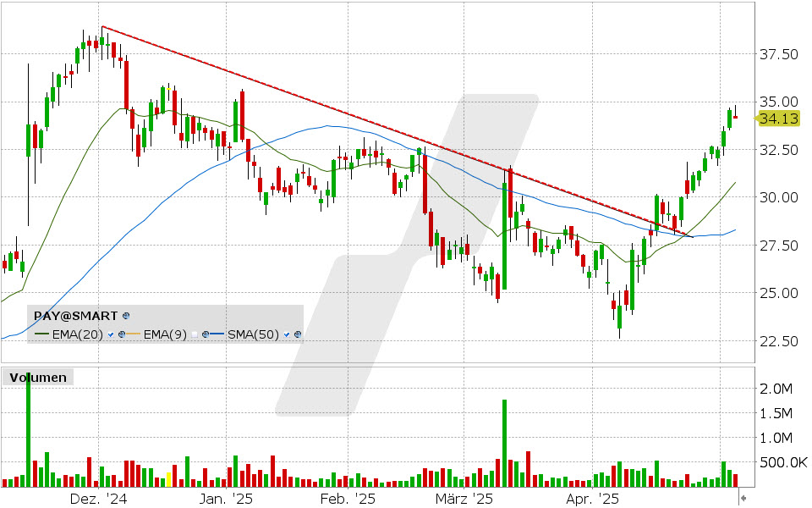The width and height of the screenshot is (812, 508).
Task: Enable the EMA(9) indicator checkbox
Action: (195, 335)
